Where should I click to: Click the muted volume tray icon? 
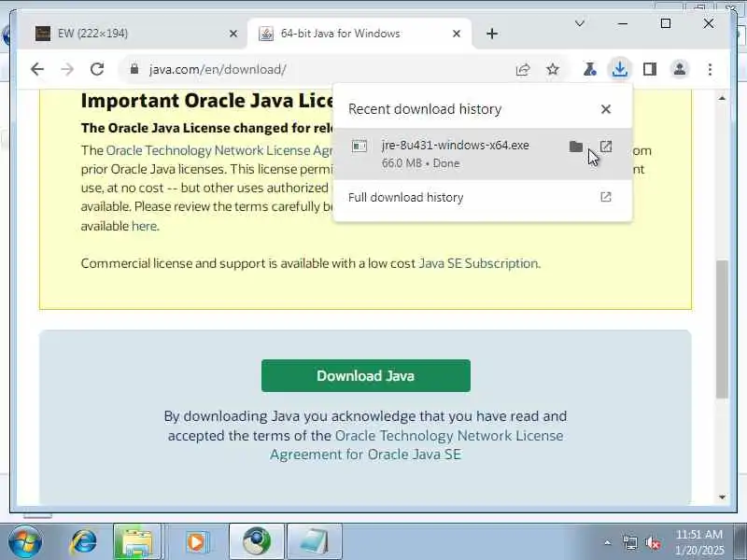pos(653,542)
